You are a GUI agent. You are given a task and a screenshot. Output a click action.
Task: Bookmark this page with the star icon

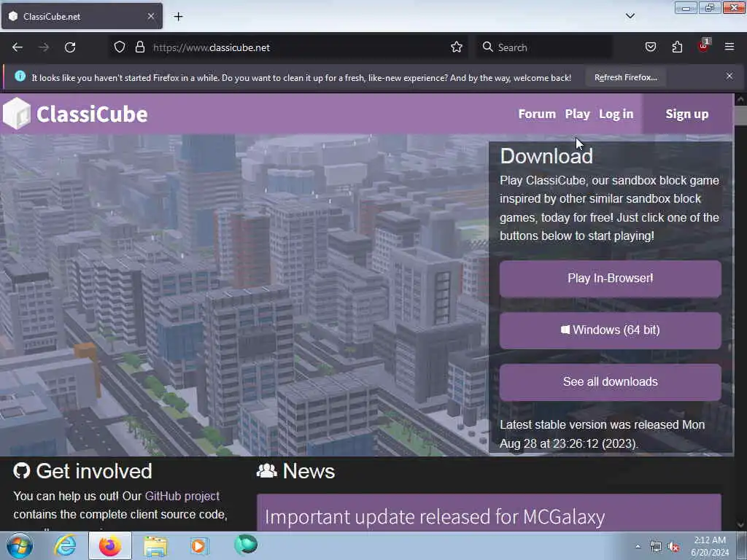pyautogui.click(x=457, y=47)
